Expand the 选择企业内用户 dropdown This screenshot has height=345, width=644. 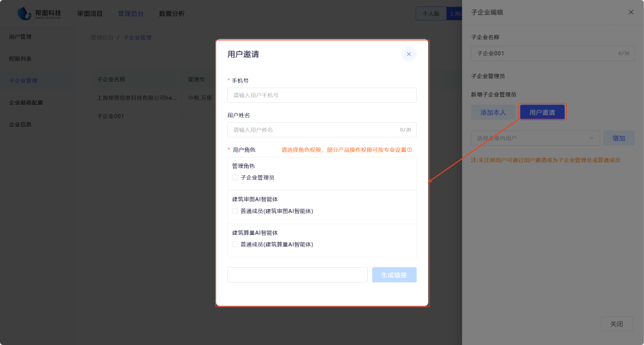click(x=535, y=138)
